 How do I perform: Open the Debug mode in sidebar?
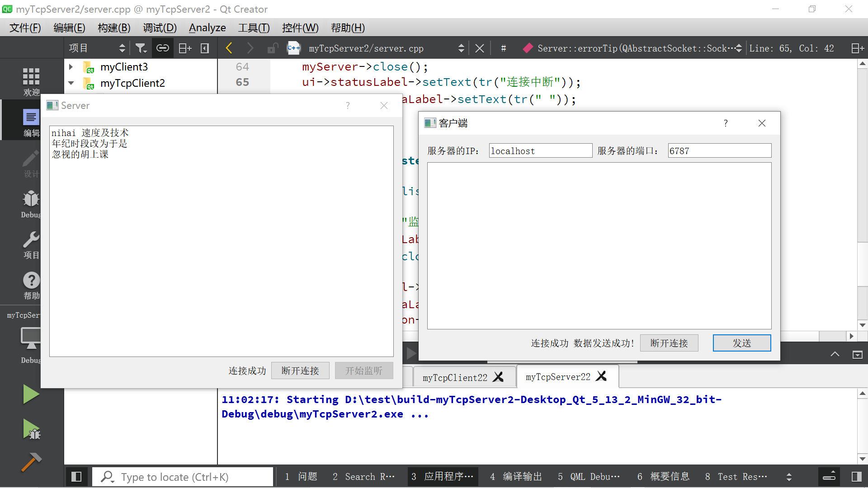point(31,203)
